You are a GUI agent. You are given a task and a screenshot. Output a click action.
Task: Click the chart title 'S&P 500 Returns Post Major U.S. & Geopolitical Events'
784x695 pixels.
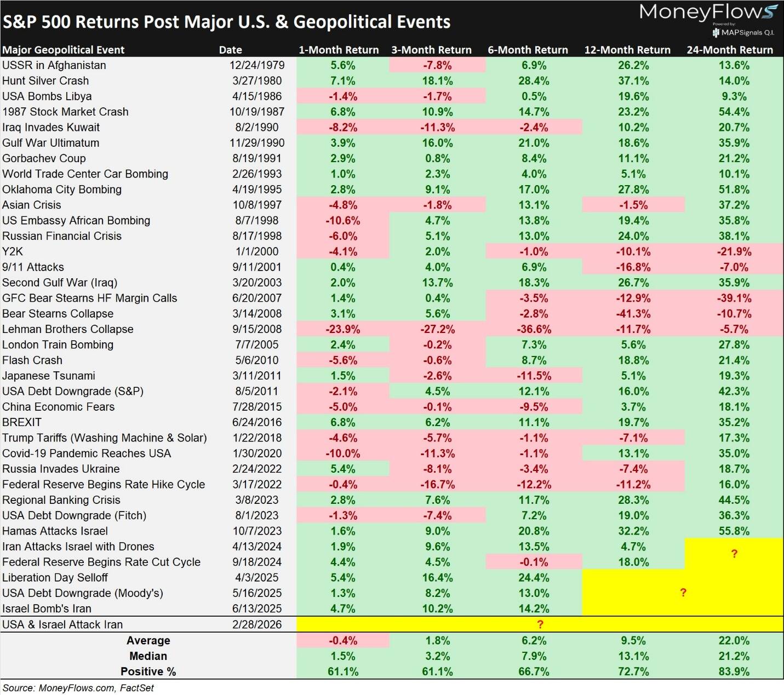pyautogui.click(x=226, y=22)
